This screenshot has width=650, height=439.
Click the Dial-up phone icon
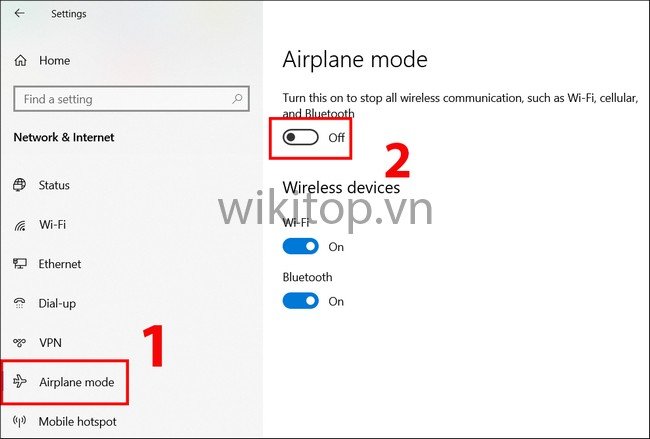(19, 303)
